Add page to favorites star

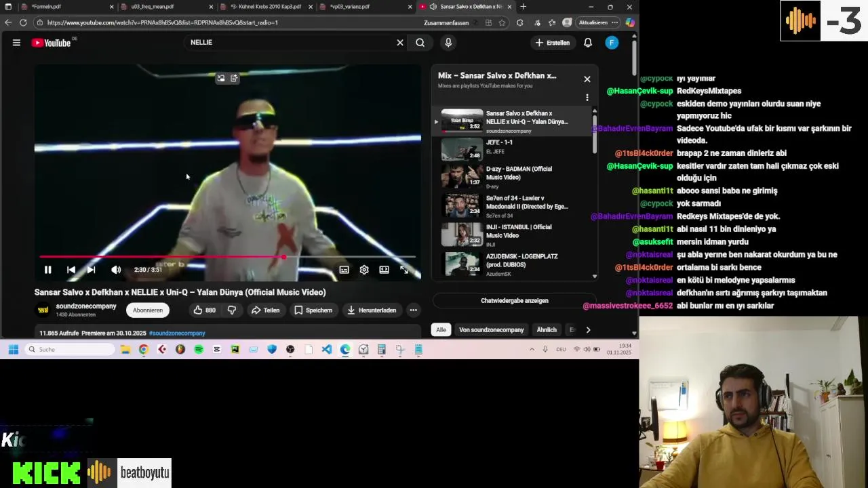tap(502, 22)
